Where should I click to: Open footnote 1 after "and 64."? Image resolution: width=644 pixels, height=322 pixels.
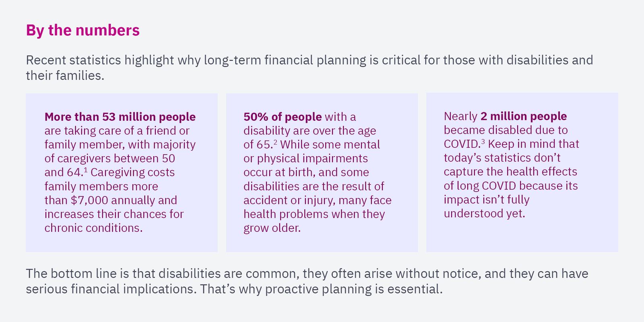click(86, 170)
